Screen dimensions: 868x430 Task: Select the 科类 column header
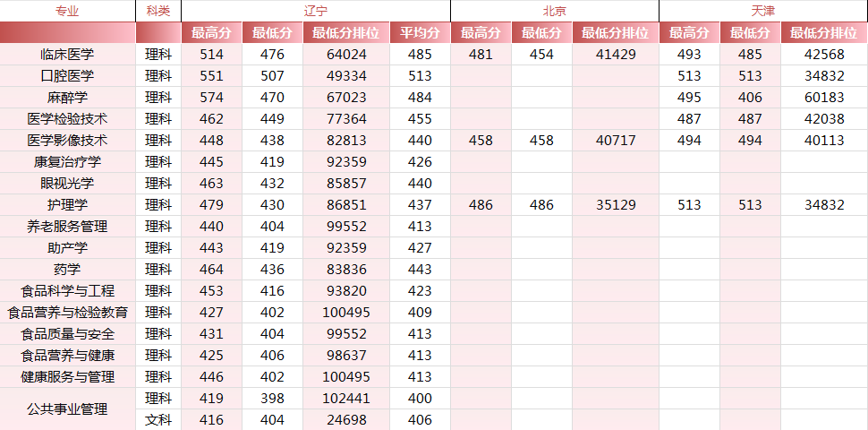157,11
